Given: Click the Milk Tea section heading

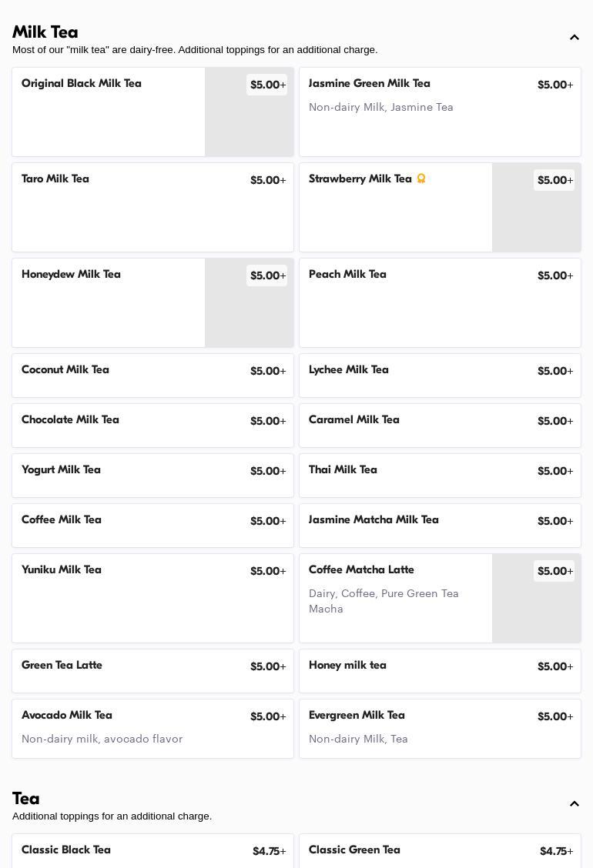Looking at the screenshot, I should (45, 32).
